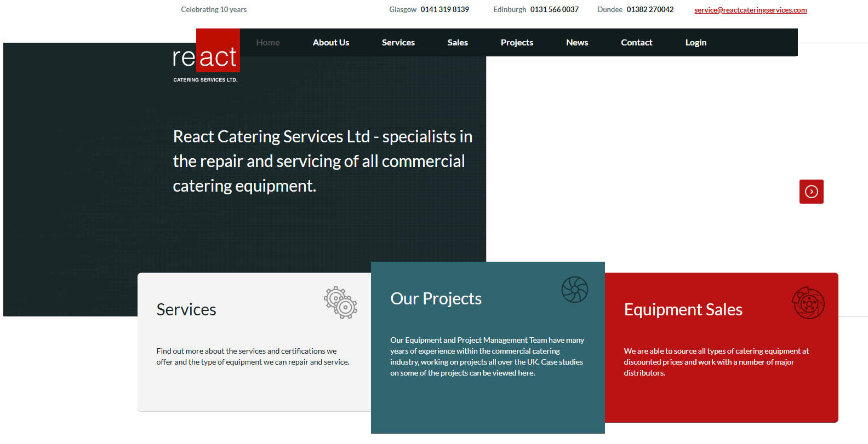Click the red next-slide arrow button
Viewport: 868px width, 444px height.
coord(811,192)
